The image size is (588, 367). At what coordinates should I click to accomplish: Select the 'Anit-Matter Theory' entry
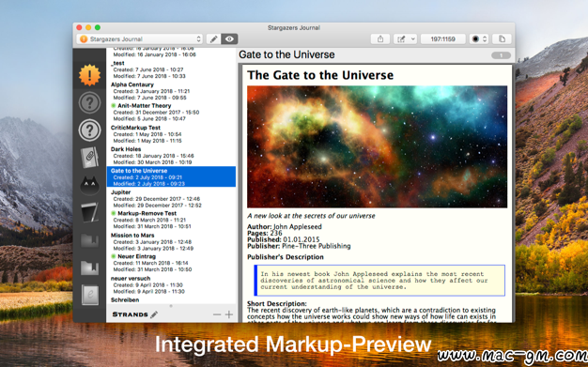point(171,112)
